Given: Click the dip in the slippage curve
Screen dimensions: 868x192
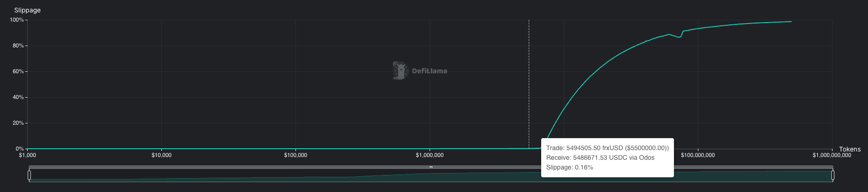Looking at the screenshot, I should pos(679,37).
